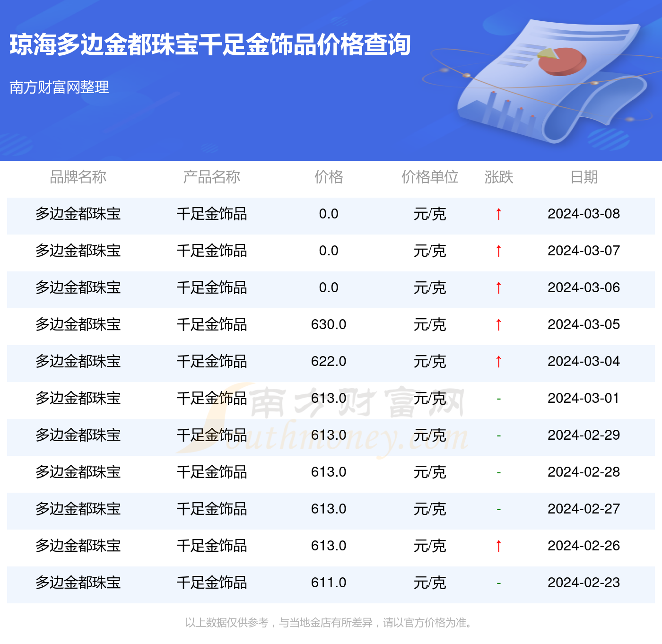Click the date 2024-02-28
The image size is (662, 644).
(x=584, y=472)
